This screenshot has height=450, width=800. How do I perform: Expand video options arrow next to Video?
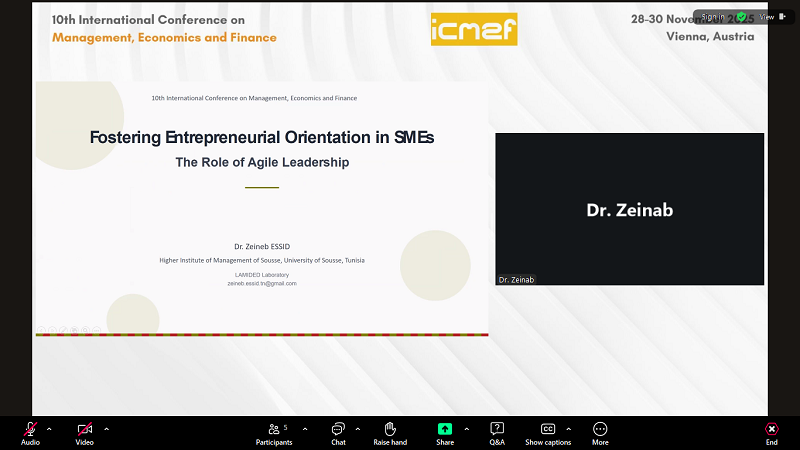coord(107,428)
